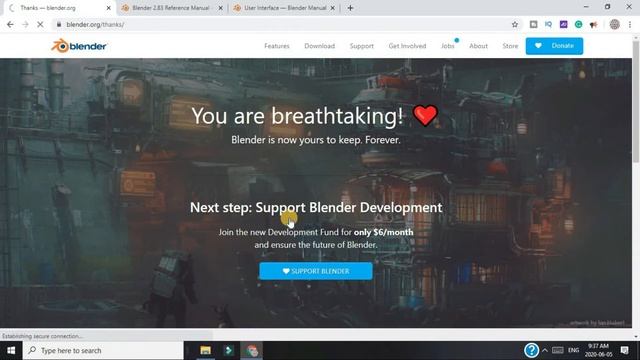This screenshot has width=640, height=360.
Task: Click the purple extension icon
Action: click(564, 24)
